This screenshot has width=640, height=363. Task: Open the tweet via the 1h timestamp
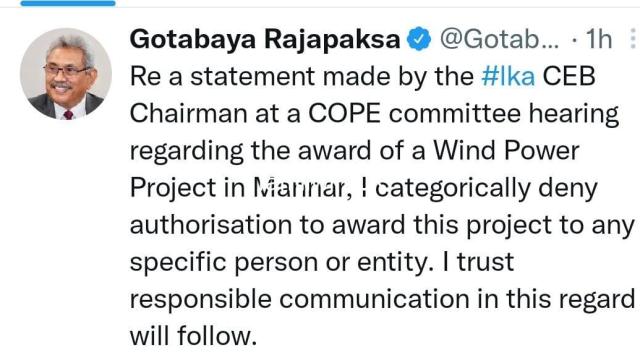point(599,39)
